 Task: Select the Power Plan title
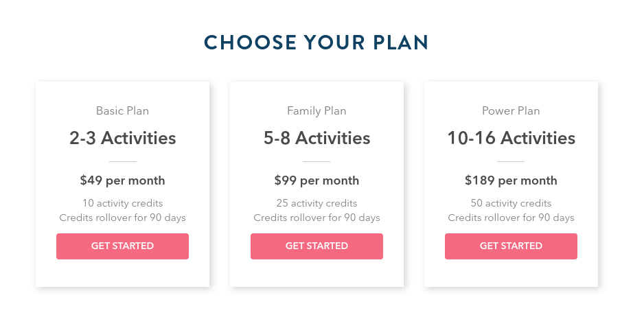(511, 111)
